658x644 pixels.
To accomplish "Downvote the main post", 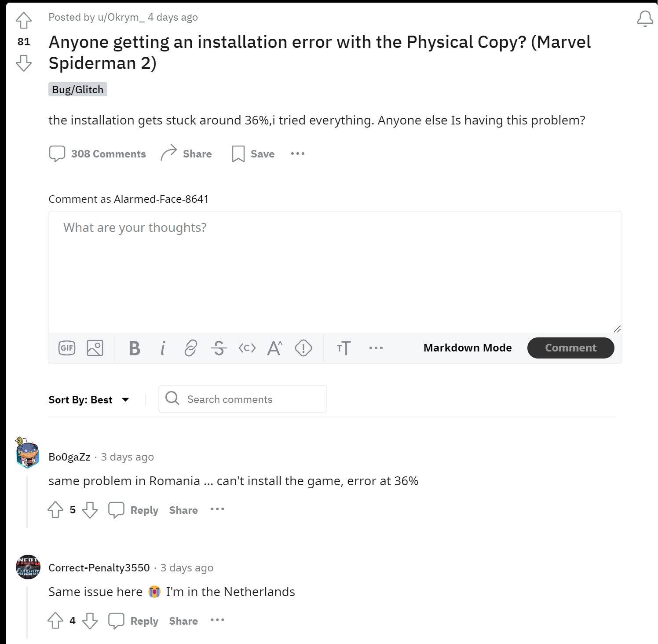I will coord(24,63).
